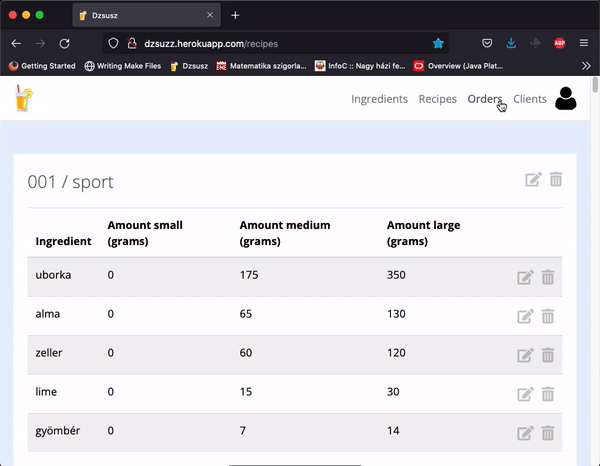
Task: Expand the tab list dropdown
Action: [x=583, y=15]
